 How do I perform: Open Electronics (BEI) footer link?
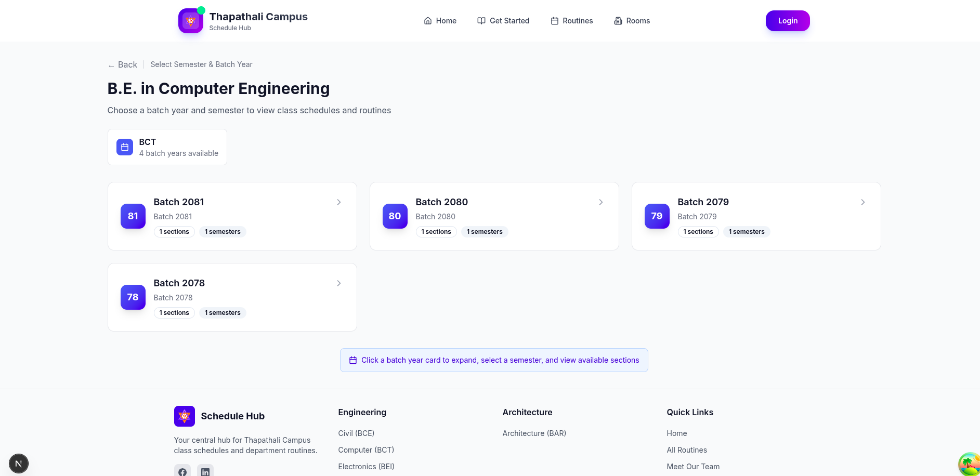coord(366,467)
